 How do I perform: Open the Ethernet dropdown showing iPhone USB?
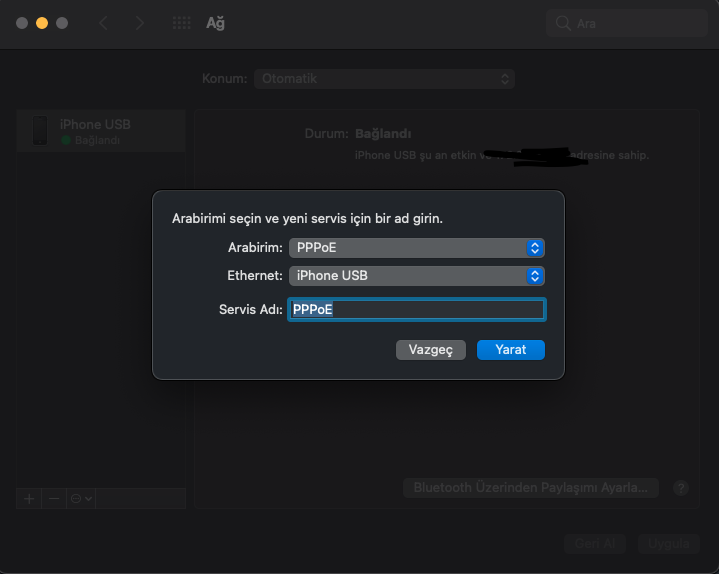point(417,276)
